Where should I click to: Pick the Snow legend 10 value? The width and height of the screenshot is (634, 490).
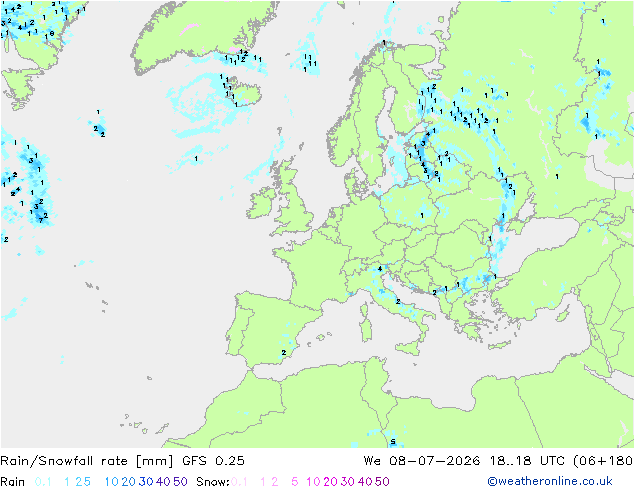pos(313,482)
